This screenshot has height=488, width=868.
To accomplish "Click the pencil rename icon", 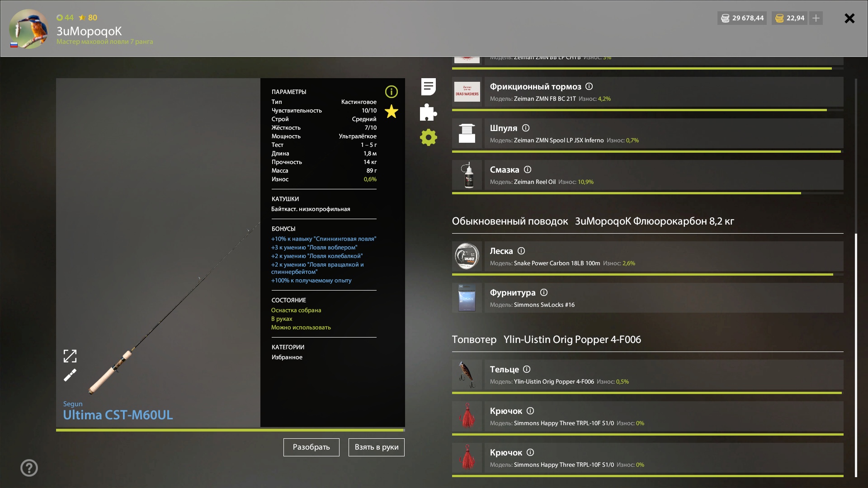I will coord(70,375).
